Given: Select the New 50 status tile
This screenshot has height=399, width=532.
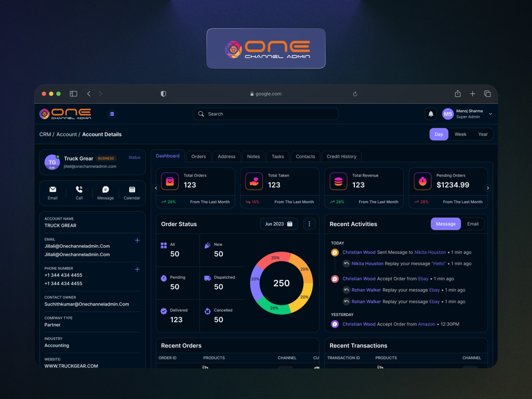Looking at the screenshot, I should [222, 250].
